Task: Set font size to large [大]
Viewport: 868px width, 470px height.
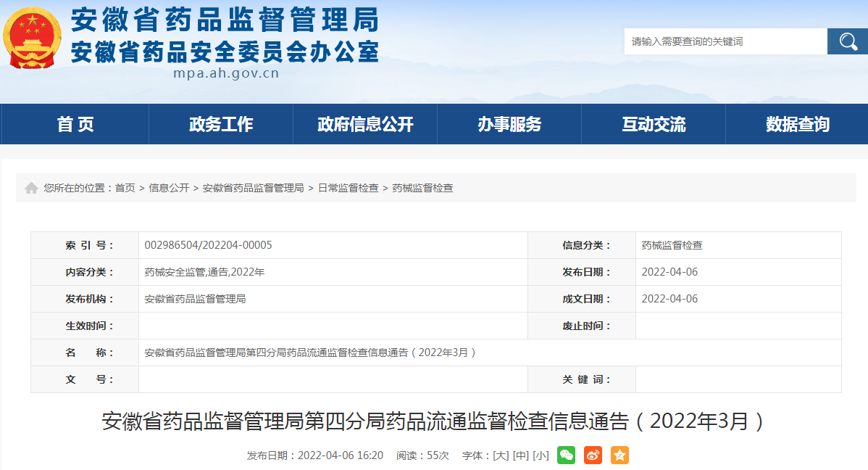Action: [501, 455]
